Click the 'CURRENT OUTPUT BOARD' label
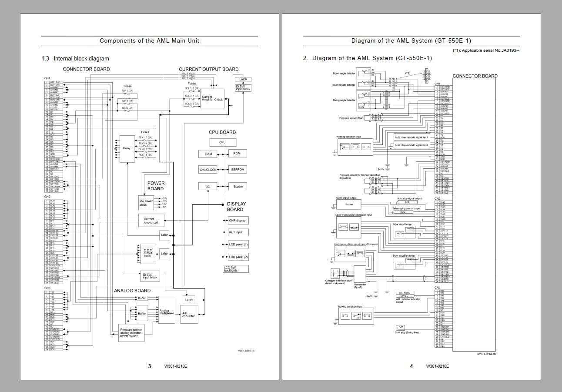The image size is (562, 392). coord(208,69)
